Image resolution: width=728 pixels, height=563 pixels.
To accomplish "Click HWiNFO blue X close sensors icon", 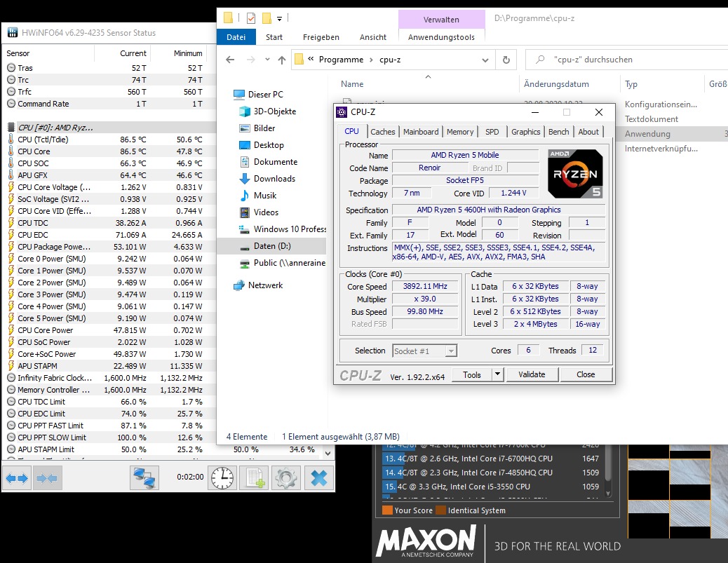I will pos(318,477).
